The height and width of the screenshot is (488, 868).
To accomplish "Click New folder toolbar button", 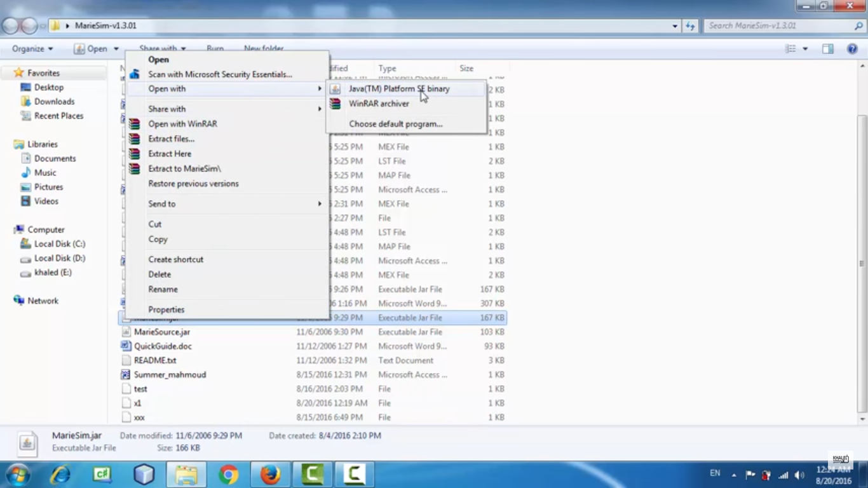I will pos(264,49).
